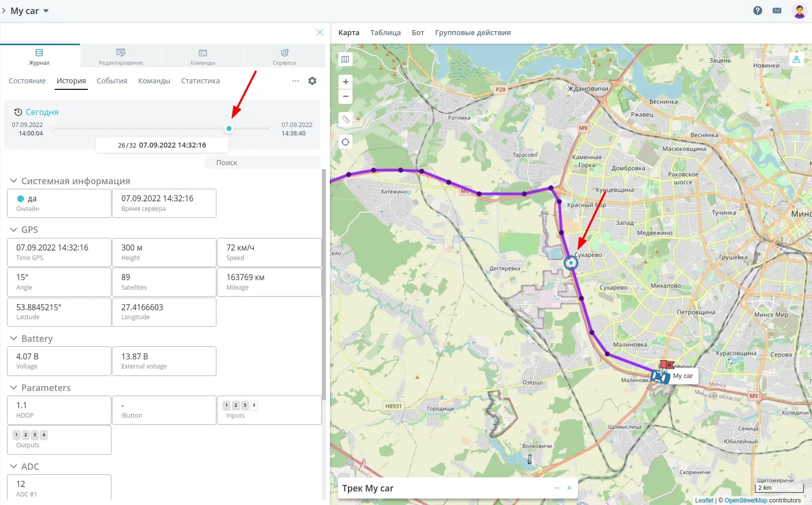Open the user profile avatar

coord(799,11)
